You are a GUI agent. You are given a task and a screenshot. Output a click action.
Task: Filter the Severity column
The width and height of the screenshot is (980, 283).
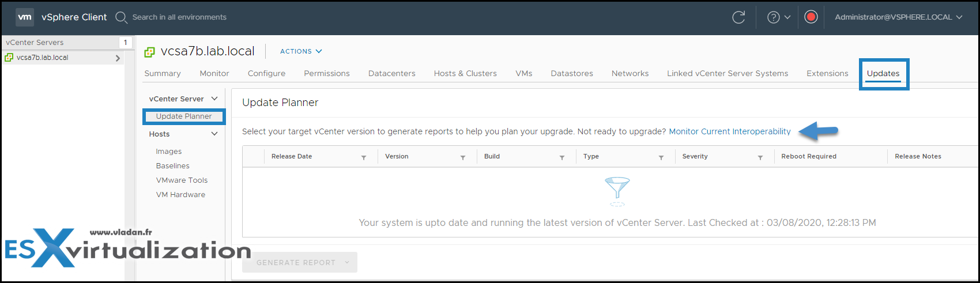760,157
